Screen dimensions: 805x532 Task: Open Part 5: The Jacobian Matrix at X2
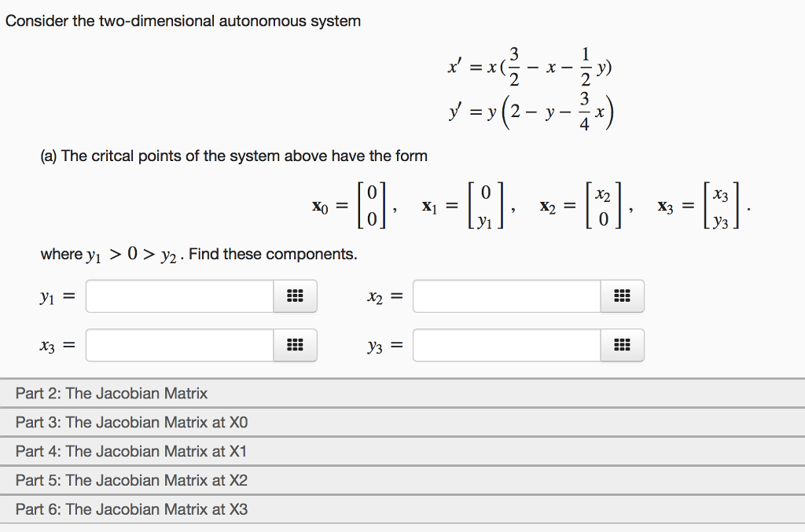click(122, 480)
